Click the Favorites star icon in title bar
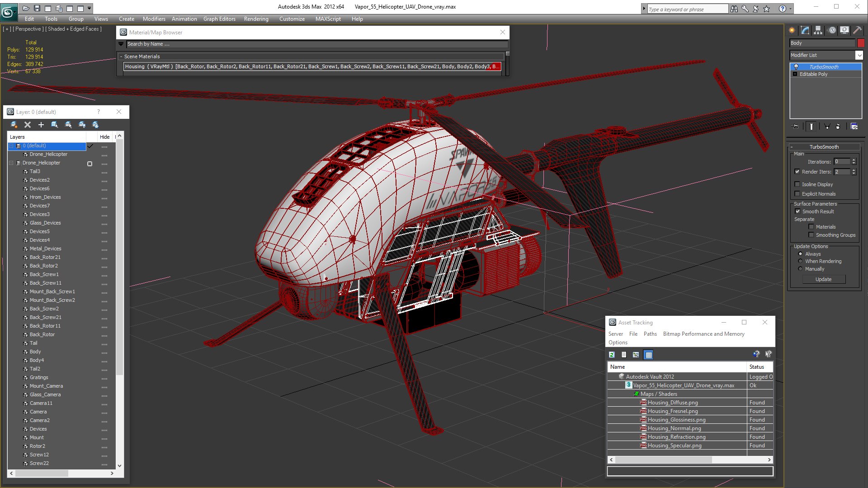This screenshot has width=868, height=488. tap(766, 9)
